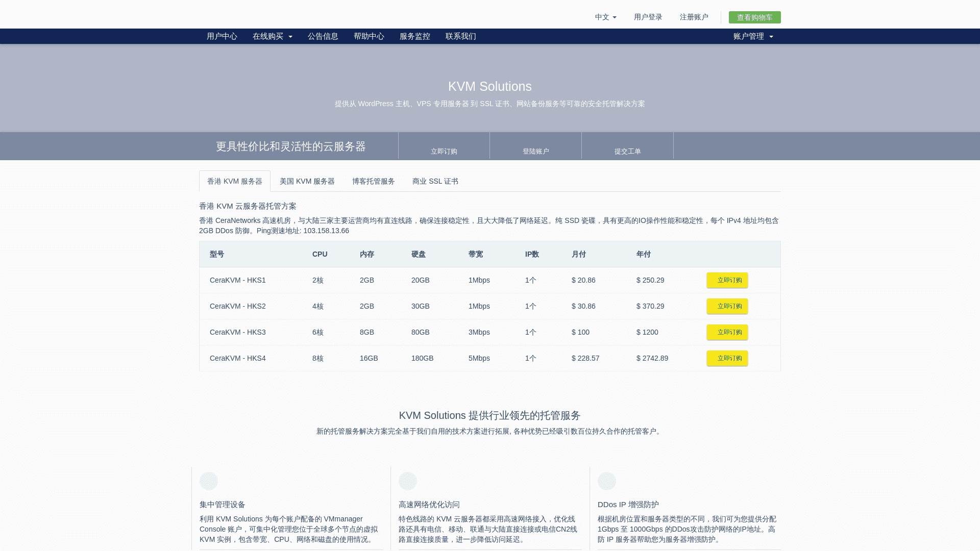This screenshot has width=980, height=551.
Task: Open 帮助中心 in the navigation bar
Action: pyautogui.click(x=369, y=36)
